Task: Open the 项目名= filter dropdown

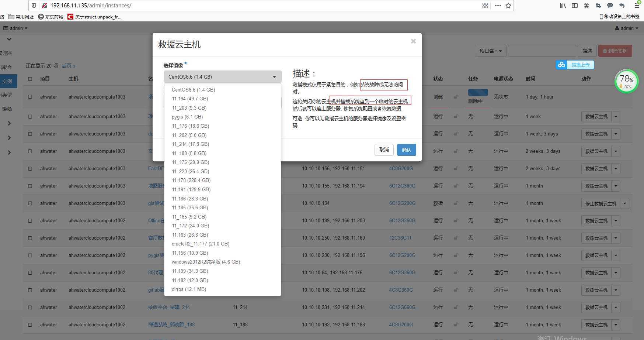Action: tap(490, 51)
